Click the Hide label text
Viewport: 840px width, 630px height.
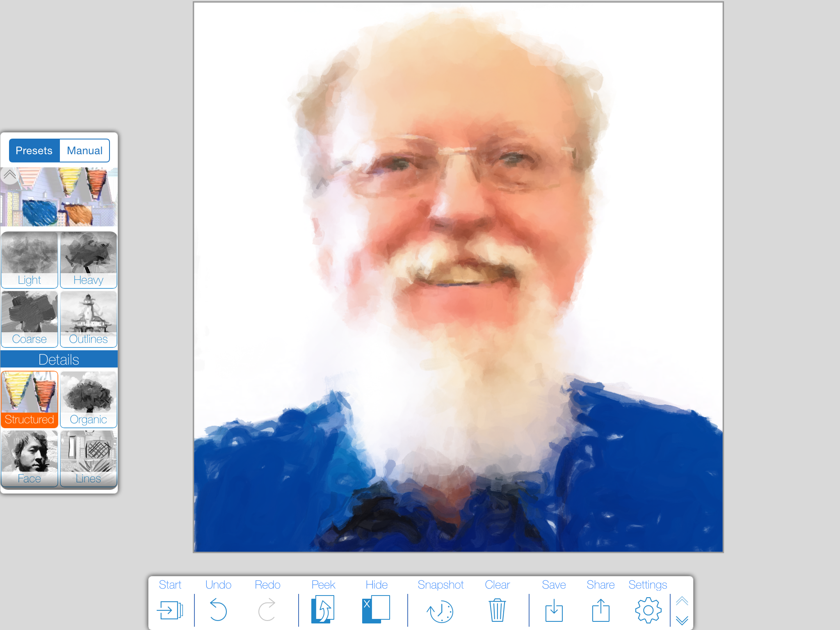377,584
